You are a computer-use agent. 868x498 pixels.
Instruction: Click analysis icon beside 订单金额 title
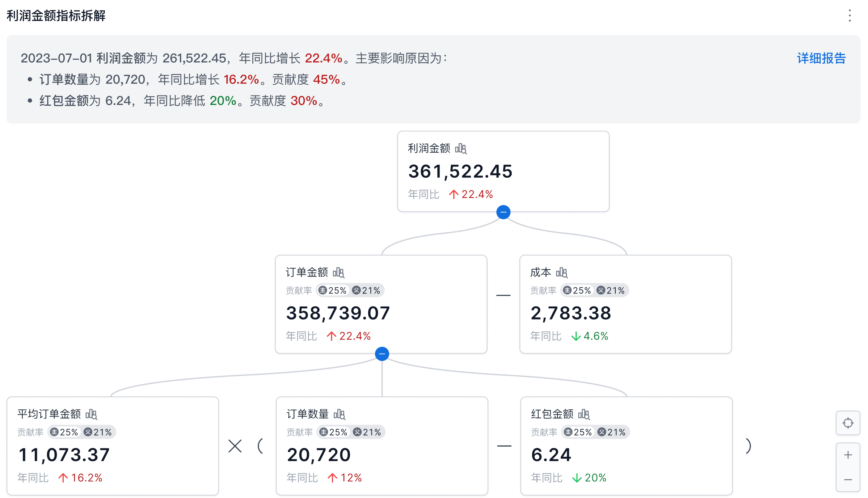(338, 273)
